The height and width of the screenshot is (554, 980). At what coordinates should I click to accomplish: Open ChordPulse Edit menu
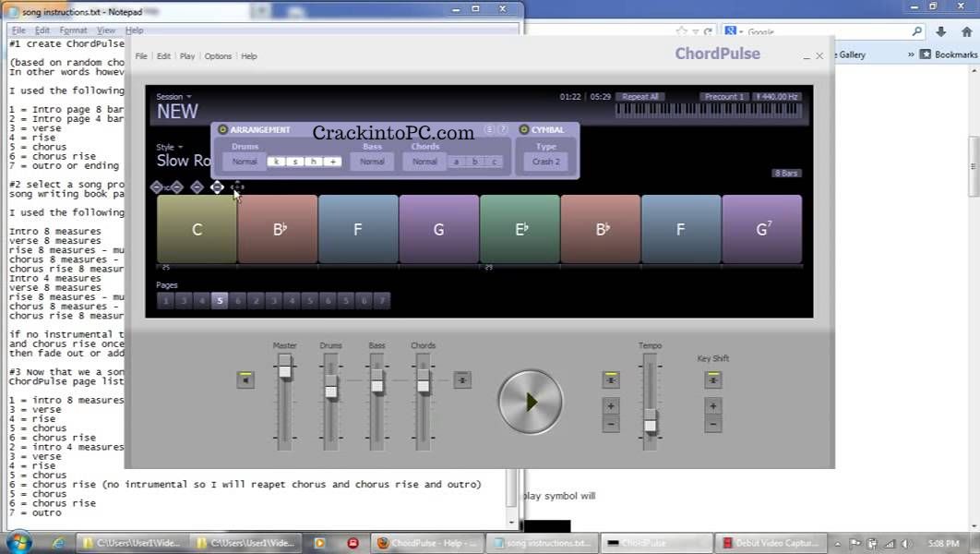coord(163,55)
